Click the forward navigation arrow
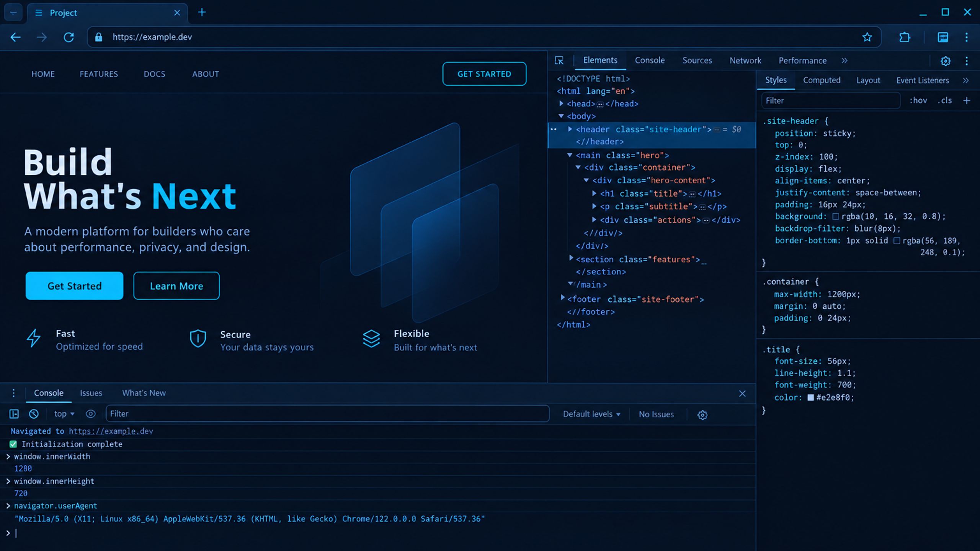Image resolution: width=980 pixels, height=551 pixels. point(42,37)
